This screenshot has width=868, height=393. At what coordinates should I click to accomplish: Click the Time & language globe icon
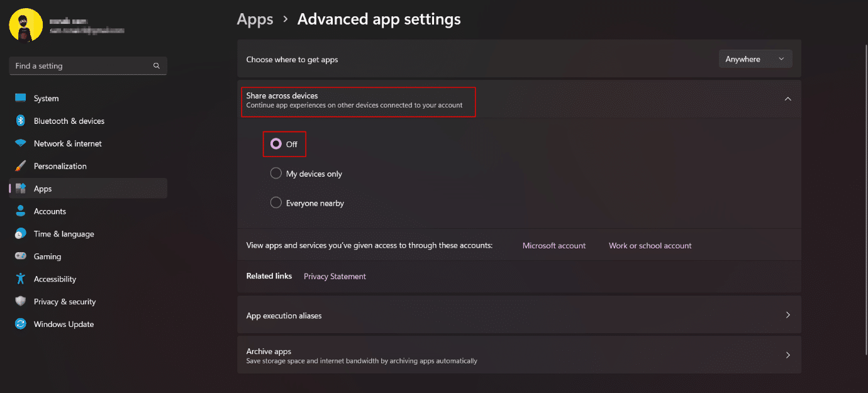pos(21,234)
